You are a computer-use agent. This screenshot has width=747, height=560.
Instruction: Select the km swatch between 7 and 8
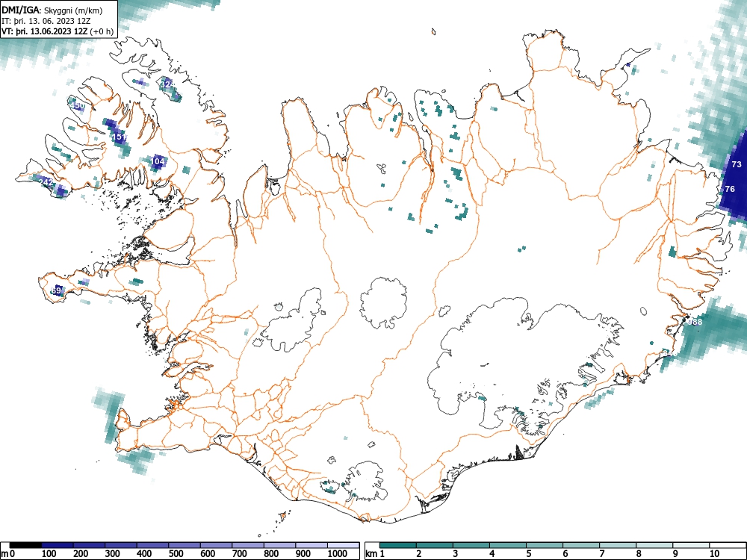pyautogui.click(x=618, y=545)
